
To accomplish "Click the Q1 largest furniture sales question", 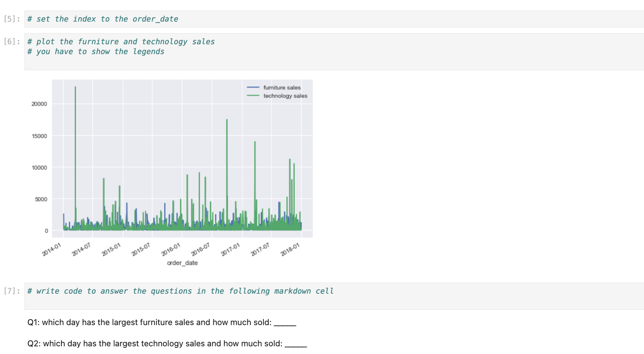I will [161, 322].
